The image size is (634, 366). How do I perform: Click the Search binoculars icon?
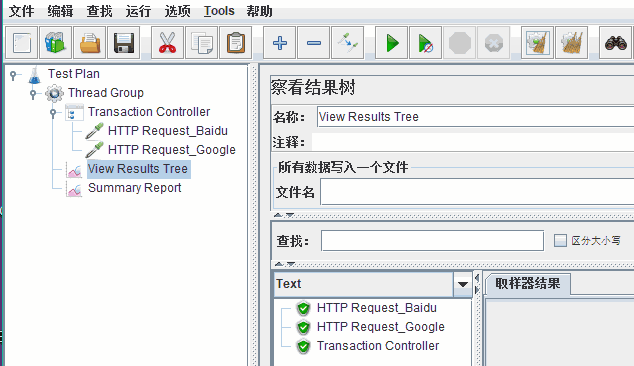click(615, 43)
